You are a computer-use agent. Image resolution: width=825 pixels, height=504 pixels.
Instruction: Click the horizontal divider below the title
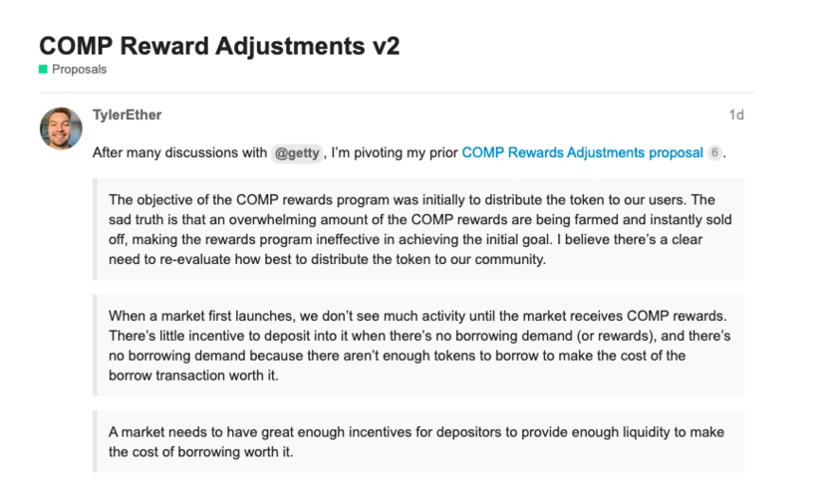(397, 93)
